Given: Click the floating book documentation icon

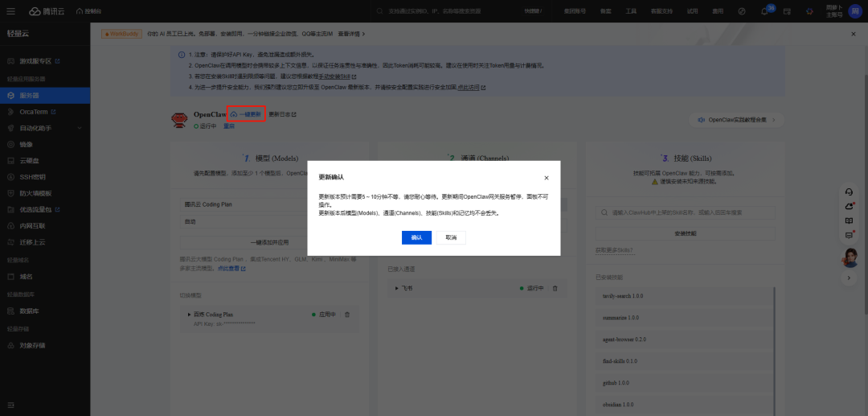Looking at the screenshot, I should pos(849,220).
